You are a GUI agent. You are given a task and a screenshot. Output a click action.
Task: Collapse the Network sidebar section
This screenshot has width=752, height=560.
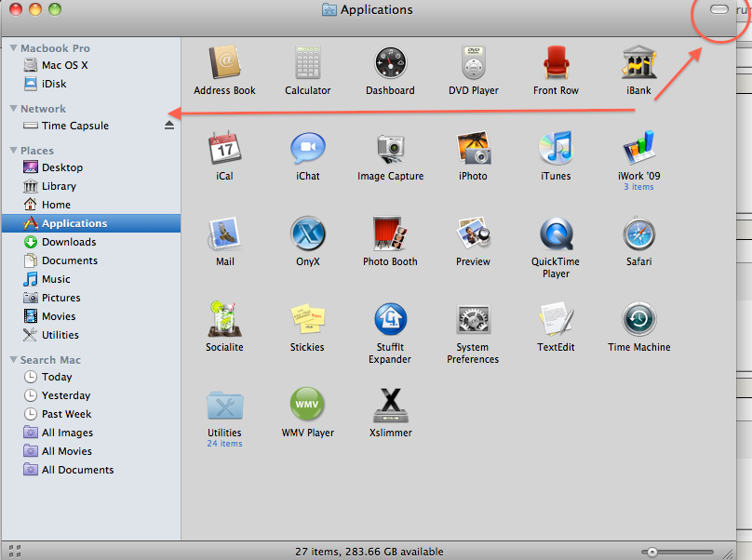(13, 108)
